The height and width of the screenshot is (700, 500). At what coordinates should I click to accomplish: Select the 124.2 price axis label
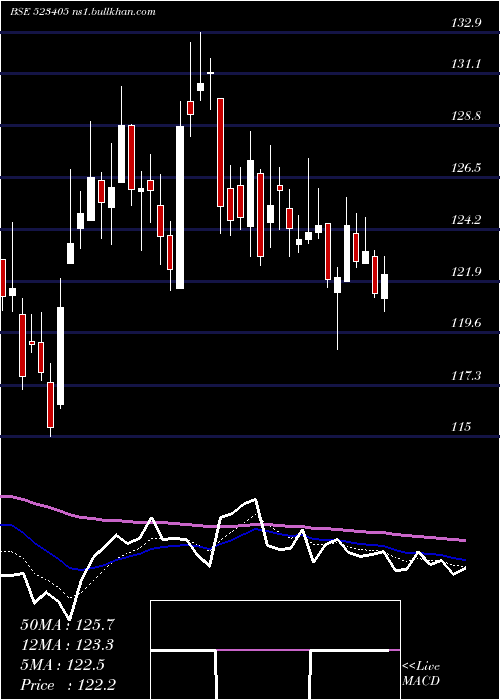pyautogui.click(x=466, y=220)
